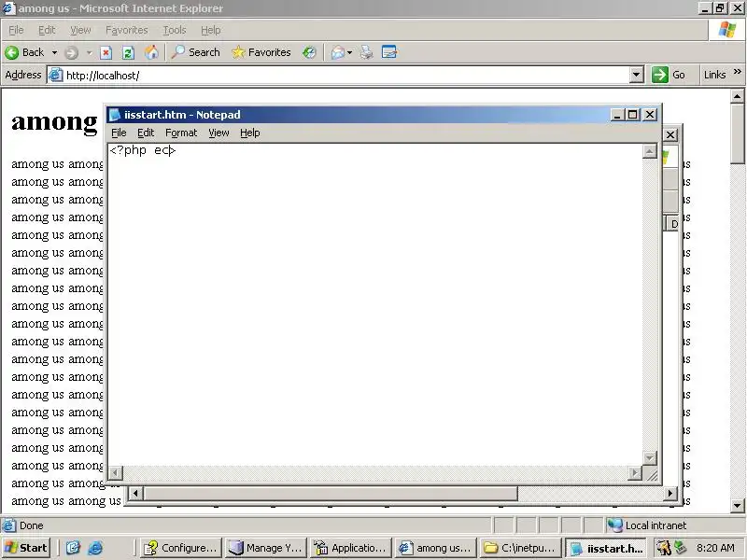Click the Back button in Internet Explorer
747x560 pixels.
25,52
